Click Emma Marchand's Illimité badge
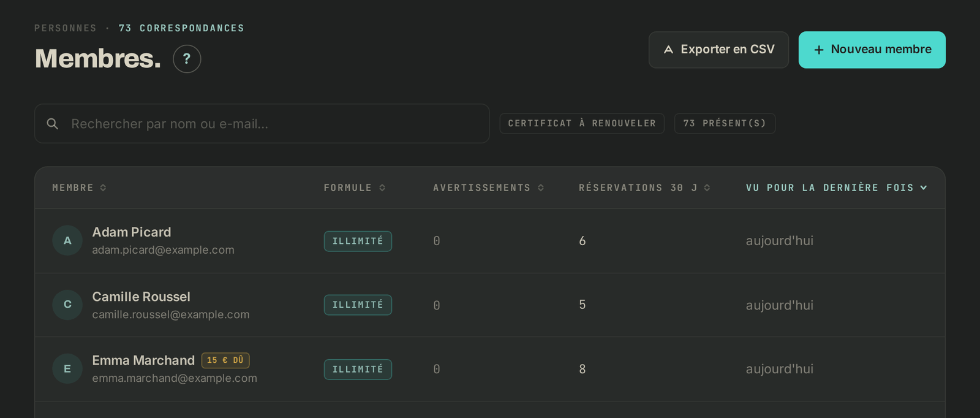This screenshot has width=980, height=418. click(358, 369)
